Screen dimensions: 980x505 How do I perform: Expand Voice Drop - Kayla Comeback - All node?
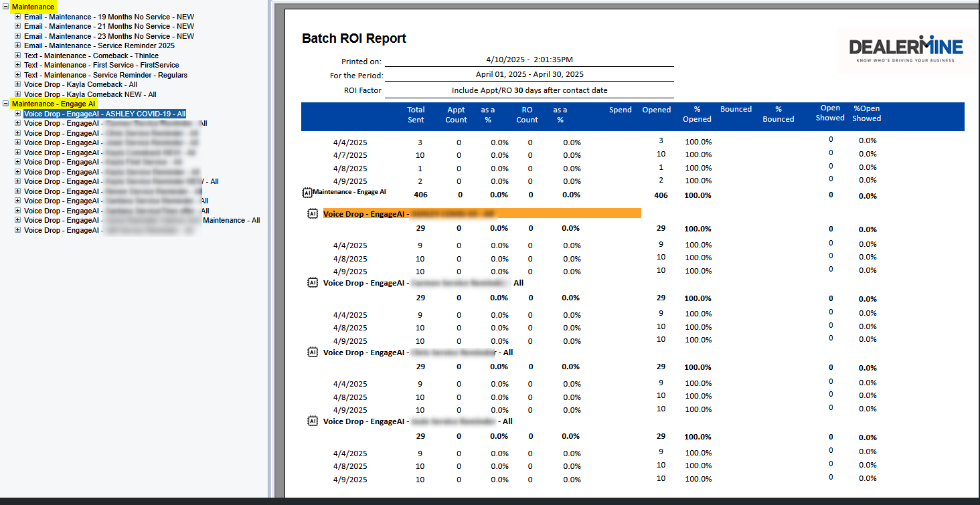(18, 84)
